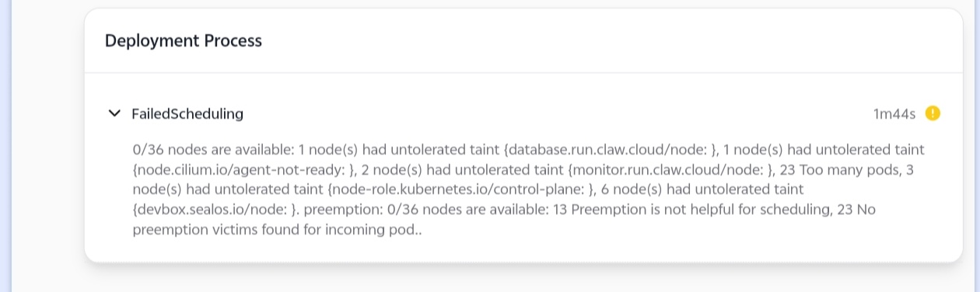Click the '2 node(s) had untolerated taint' text
This screenshot has width=980, height=292.
[461, 169]
